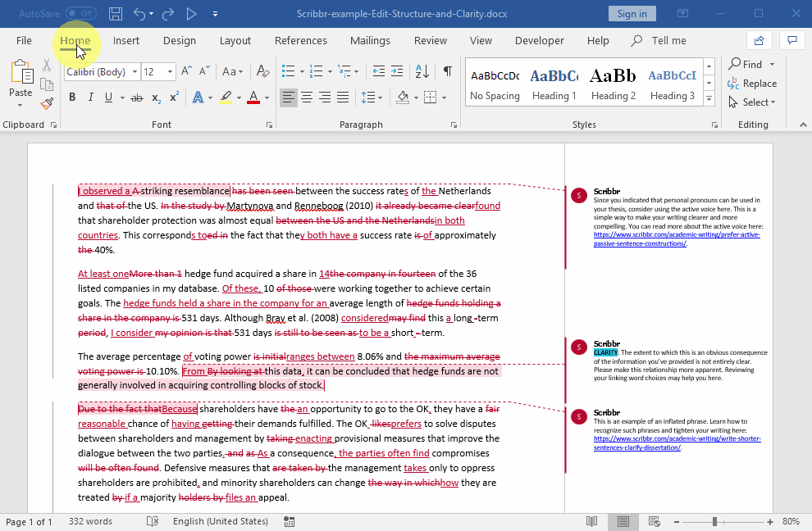Switch to the Review tab
The width and height of the screenshot is (812, 531).
point(431,40)
